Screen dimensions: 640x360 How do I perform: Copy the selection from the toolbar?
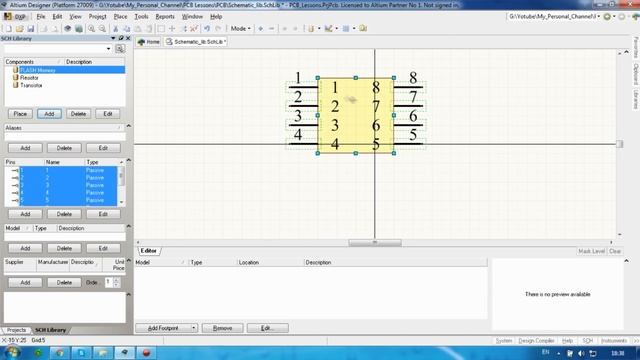click(x=127, y=29)
